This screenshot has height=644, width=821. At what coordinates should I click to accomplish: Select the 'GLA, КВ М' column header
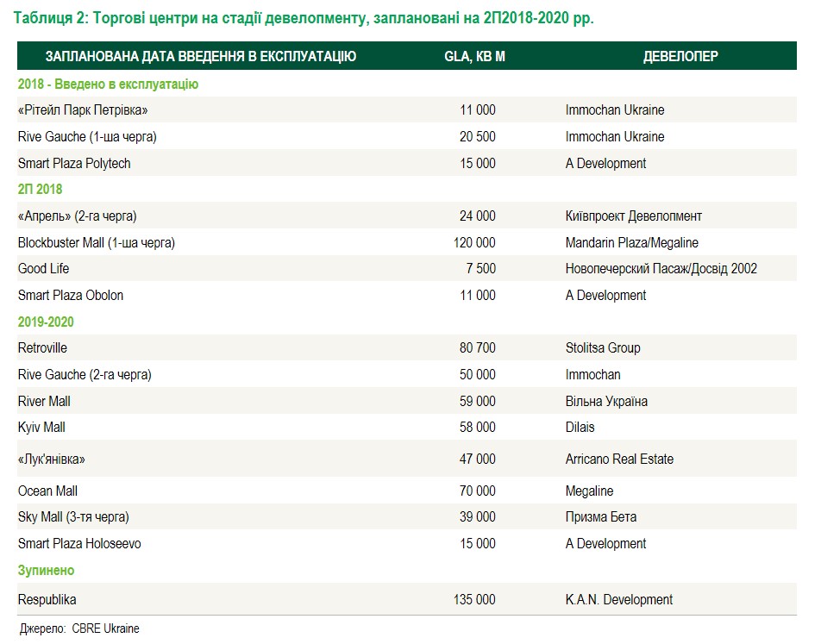(x=474, y=57)
